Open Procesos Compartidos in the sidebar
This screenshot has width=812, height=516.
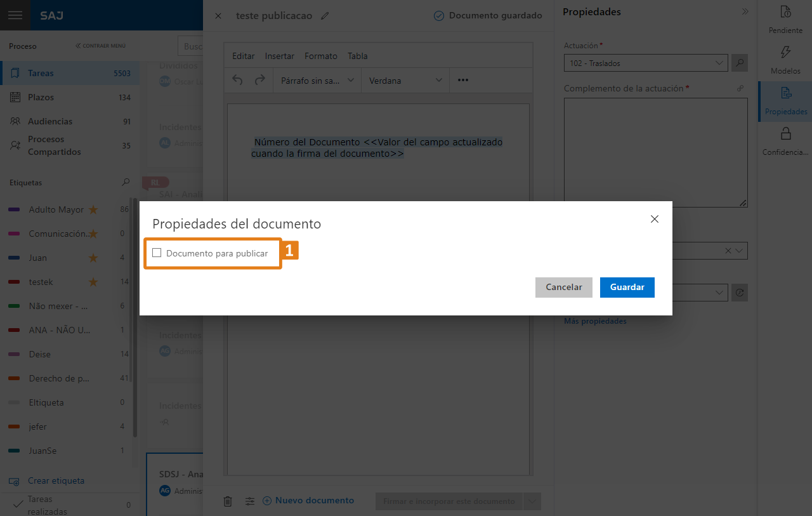pyautogui.click(x=70, y=145)
